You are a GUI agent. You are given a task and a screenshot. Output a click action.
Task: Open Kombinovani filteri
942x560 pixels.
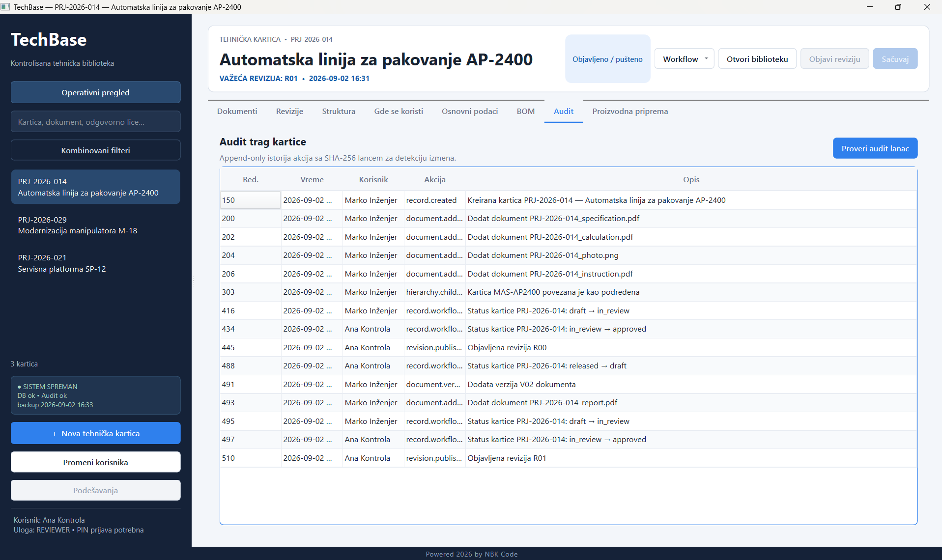(x=95, y=150)
